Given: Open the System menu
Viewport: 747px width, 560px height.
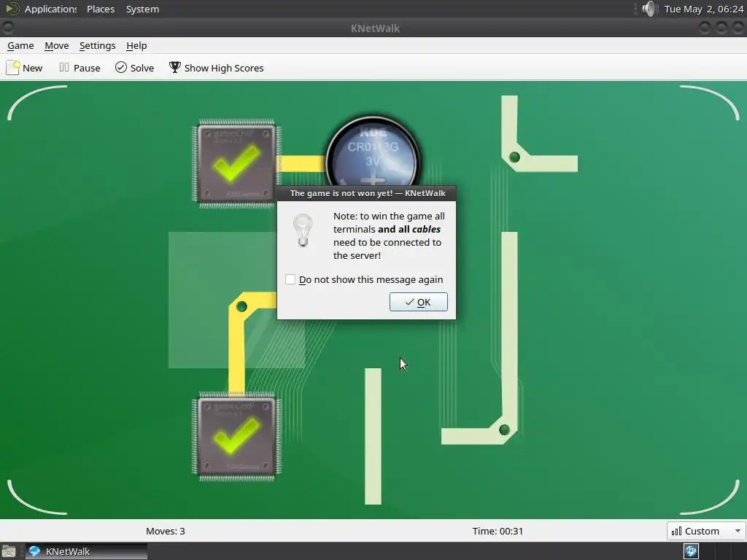Looking at the screenshot, I should (142, 9).
